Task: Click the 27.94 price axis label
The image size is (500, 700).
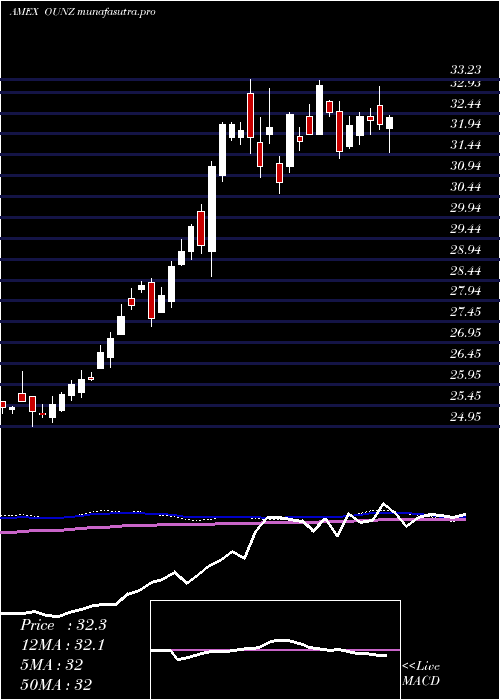Action: tap(466, 292)
